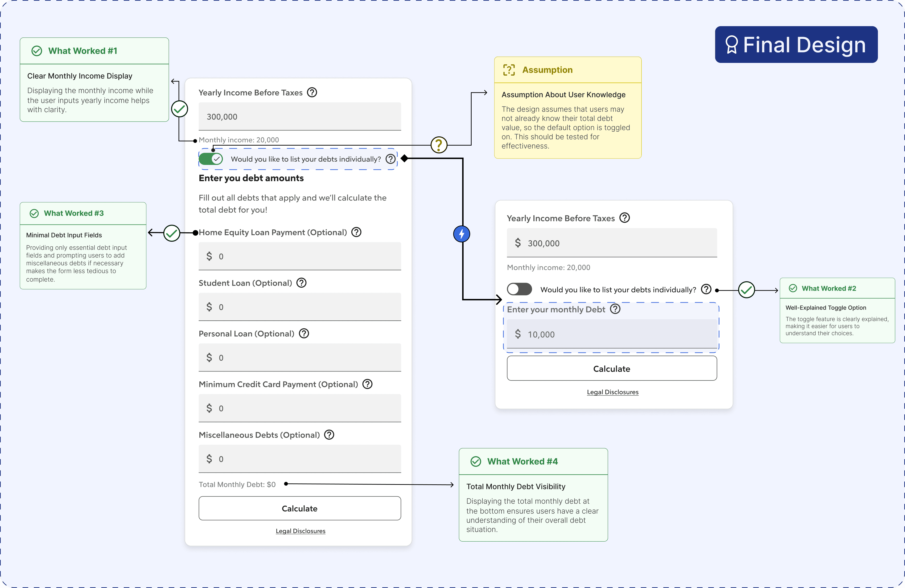Turn off the green list debts individually toggle
Screen dimensions: 905x588
pos(211,159)
